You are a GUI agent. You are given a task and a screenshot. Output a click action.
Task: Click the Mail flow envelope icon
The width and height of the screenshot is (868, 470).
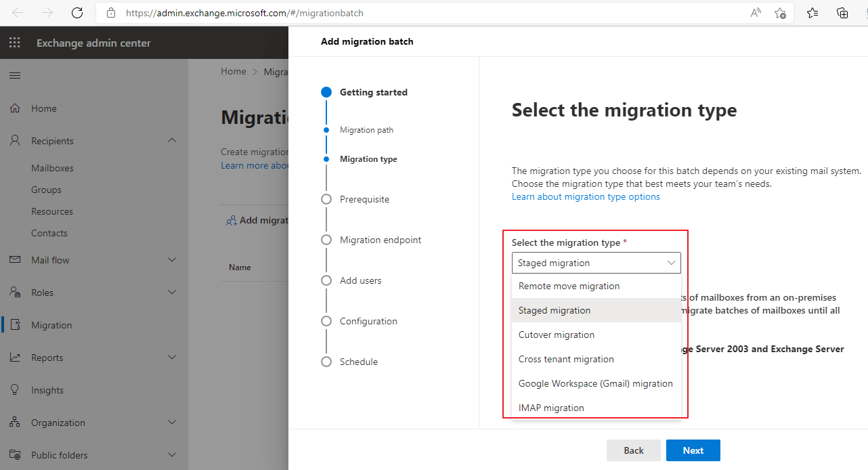tap(15, 260)
